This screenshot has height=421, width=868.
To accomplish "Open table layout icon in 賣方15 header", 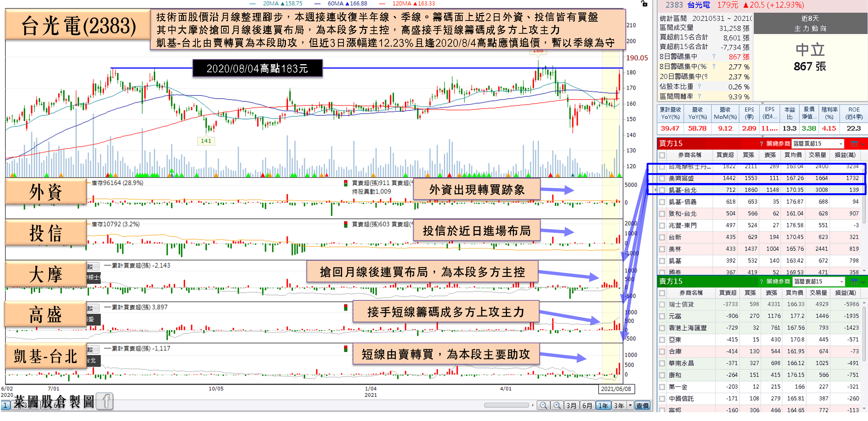I will tap(854, 282).
